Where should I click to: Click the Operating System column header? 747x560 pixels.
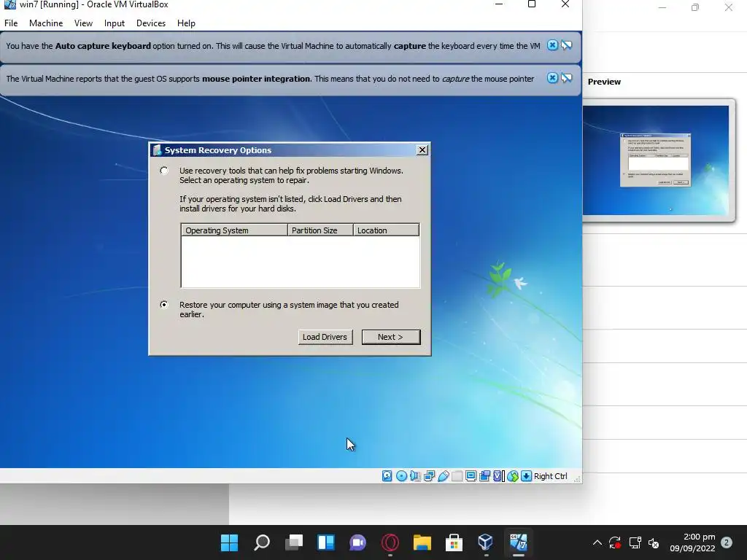coord(234,230)
